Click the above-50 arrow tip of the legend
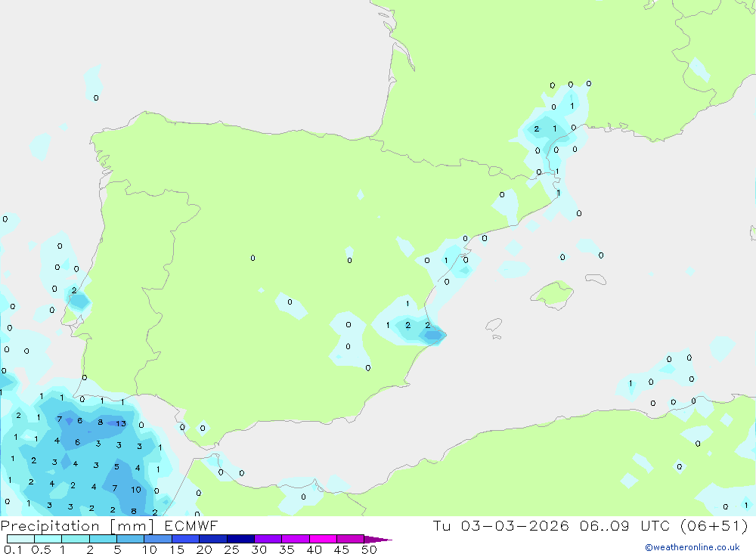This screenshot has width=756, height=554. click(x=378, y=540)
